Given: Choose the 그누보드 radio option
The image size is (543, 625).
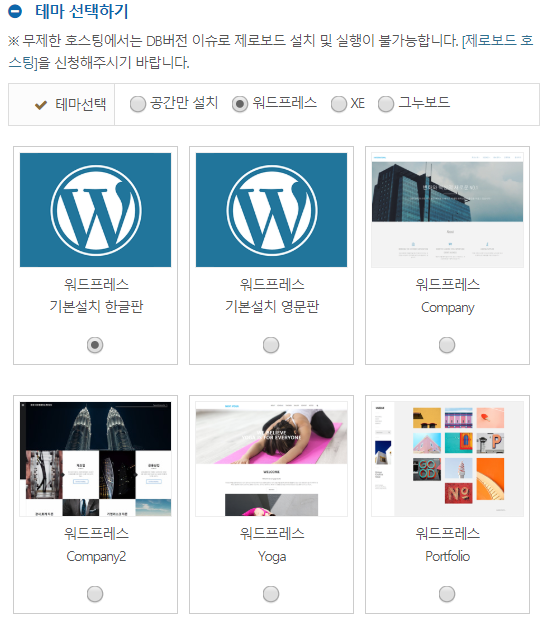Looking at the screenshot, I should (386, 104).
